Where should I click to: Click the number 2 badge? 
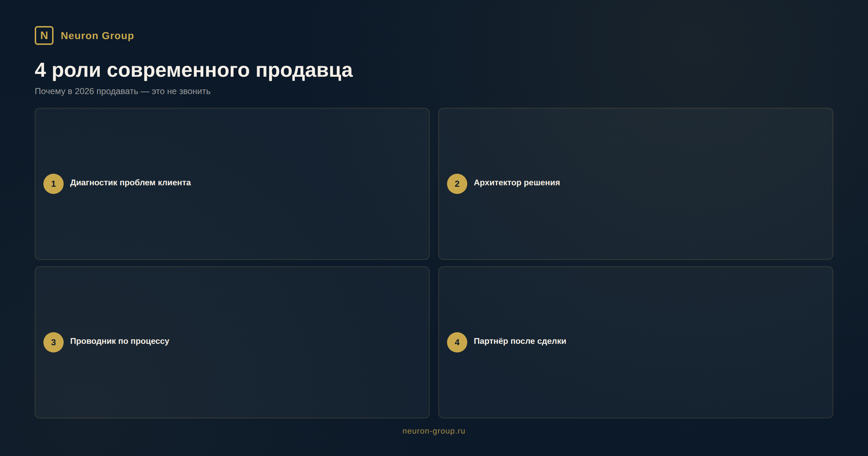(x=457, y=184)
